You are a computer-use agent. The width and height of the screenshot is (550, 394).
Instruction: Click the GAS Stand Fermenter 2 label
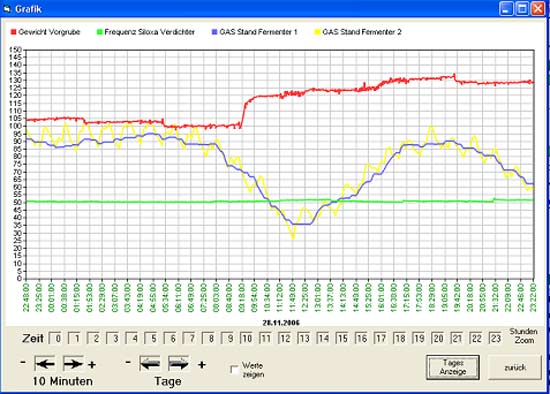(362, 32)
